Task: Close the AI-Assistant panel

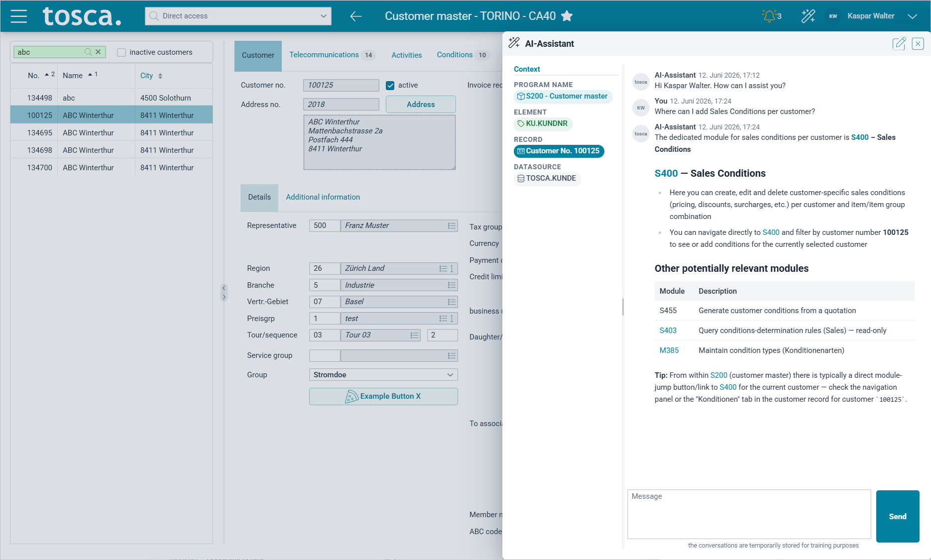Action: [x=918, y=44]
